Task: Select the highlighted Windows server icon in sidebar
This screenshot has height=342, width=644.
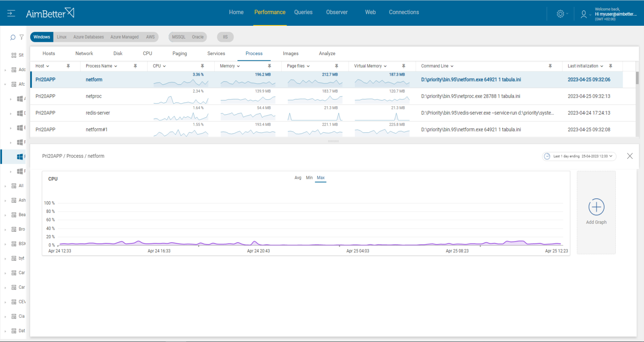Action: [20, 157]
